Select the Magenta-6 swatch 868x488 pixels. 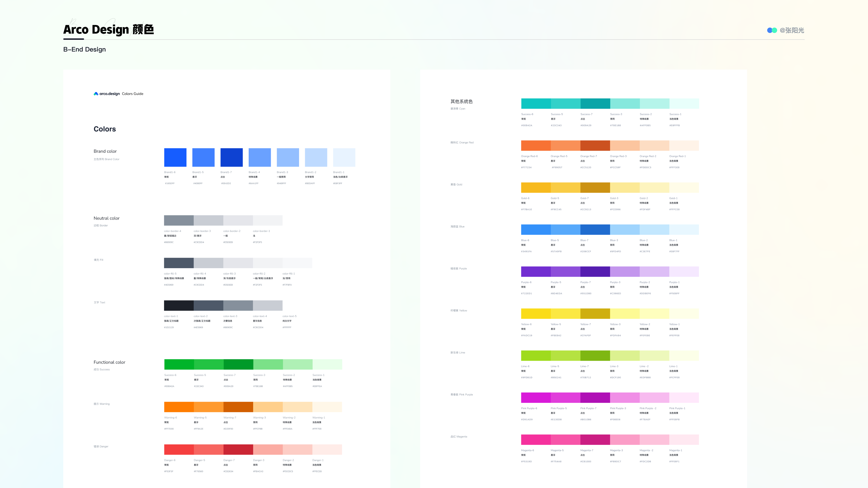click(536, 439)
